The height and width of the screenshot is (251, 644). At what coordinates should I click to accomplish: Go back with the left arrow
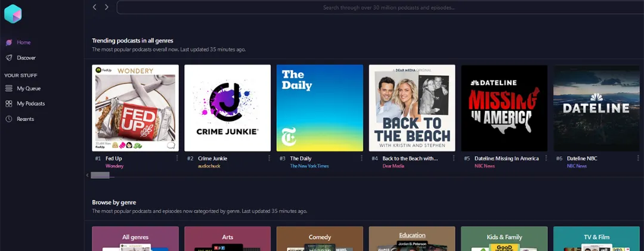click(94, 7)
